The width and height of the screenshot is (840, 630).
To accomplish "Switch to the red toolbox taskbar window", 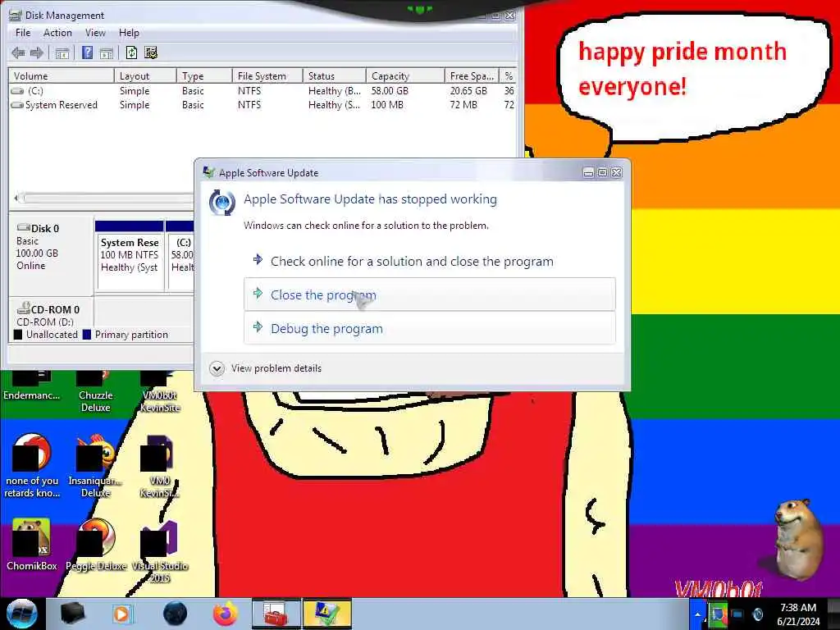I will click(276, 614).
